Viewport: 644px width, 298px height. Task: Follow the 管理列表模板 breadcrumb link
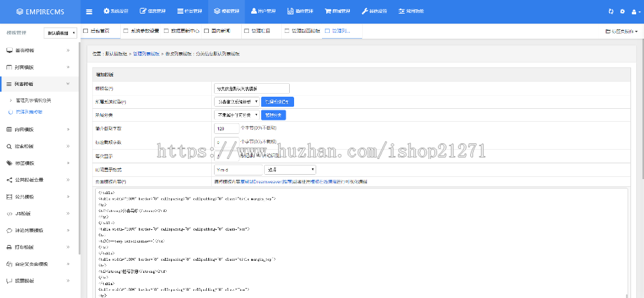point(146,54)
